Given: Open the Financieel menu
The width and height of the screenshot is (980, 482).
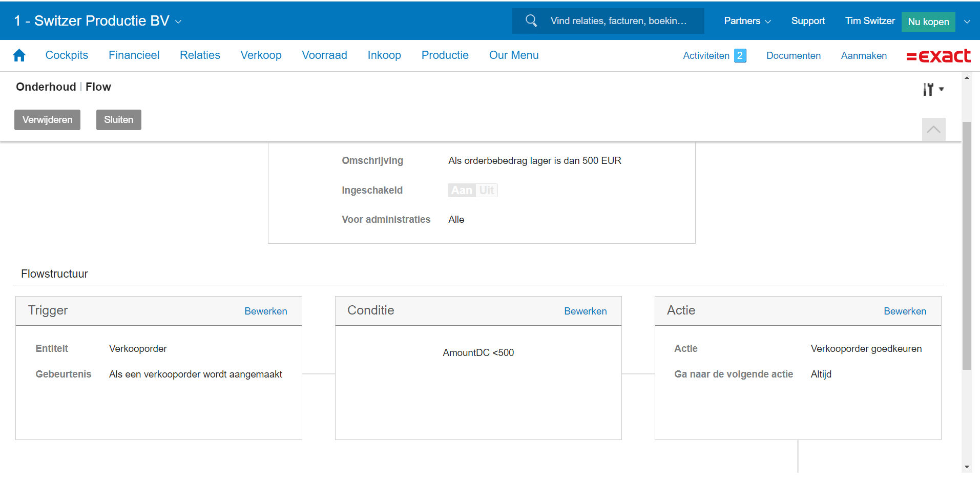Looking at the screenshot, I should (134, 55).
